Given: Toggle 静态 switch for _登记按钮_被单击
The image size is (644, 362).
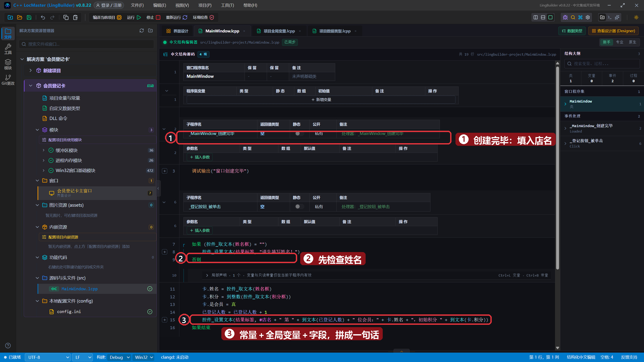Looking at the screenshot, I should click(x=299, y=206).
